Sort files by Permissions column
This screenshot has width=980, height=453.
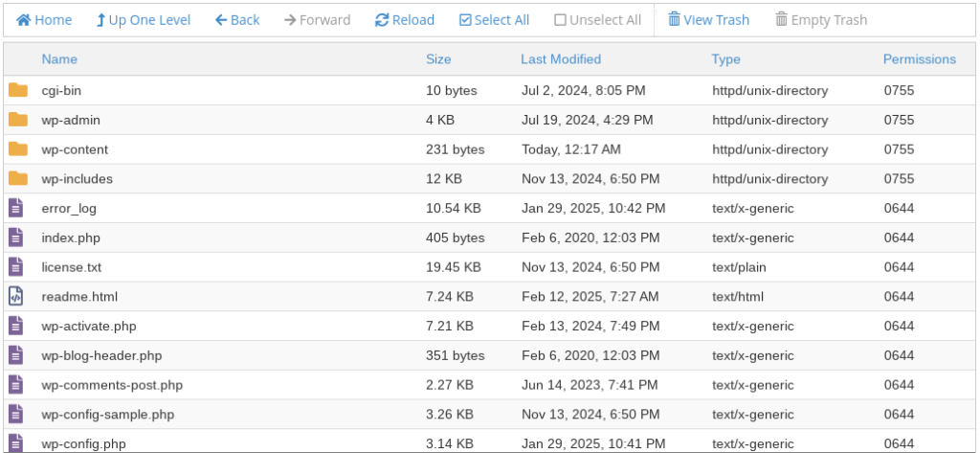click(920, 58)
